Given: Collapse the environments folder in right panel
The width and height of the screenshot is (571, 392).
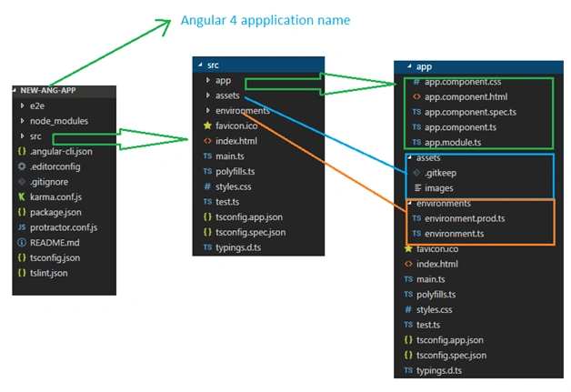Looking at the screenshot, I should (x=410, y=203).
